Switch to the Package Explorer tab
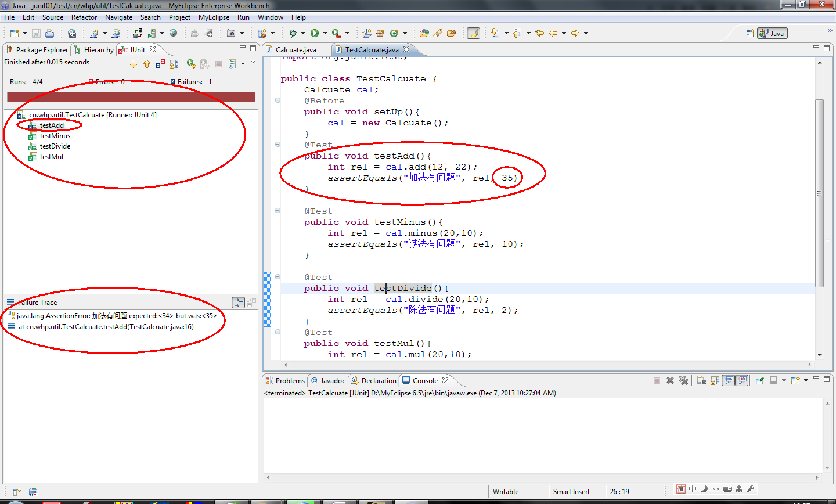Image resolution: width=836 pixels, height=504 pixels. coord(37,49)
